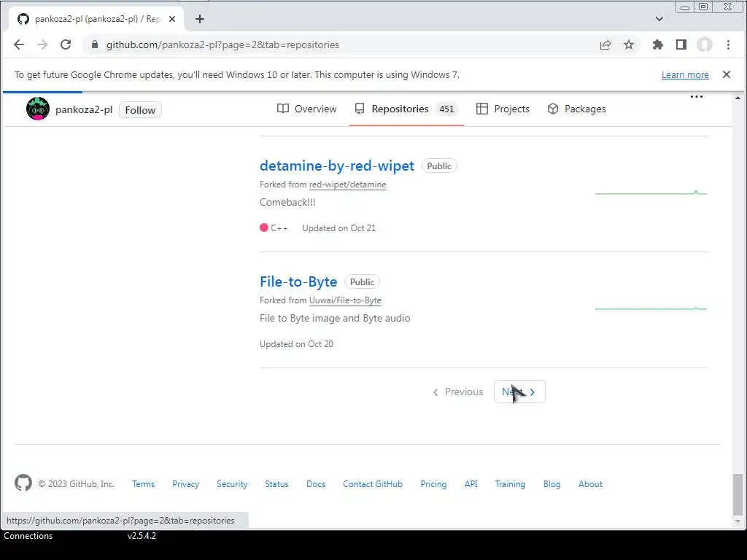
Task: Open the Privacy footer link
Action: click(185, 484)
